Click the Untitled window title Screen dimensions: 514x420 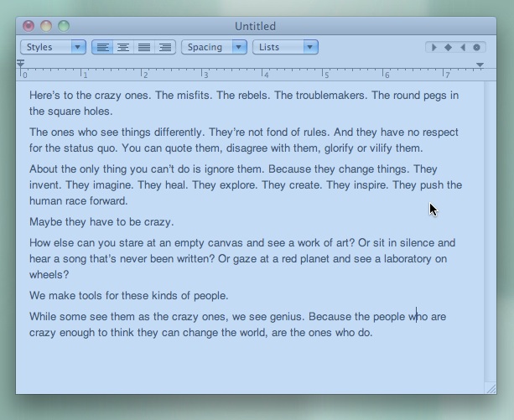(x=255, y=26)
